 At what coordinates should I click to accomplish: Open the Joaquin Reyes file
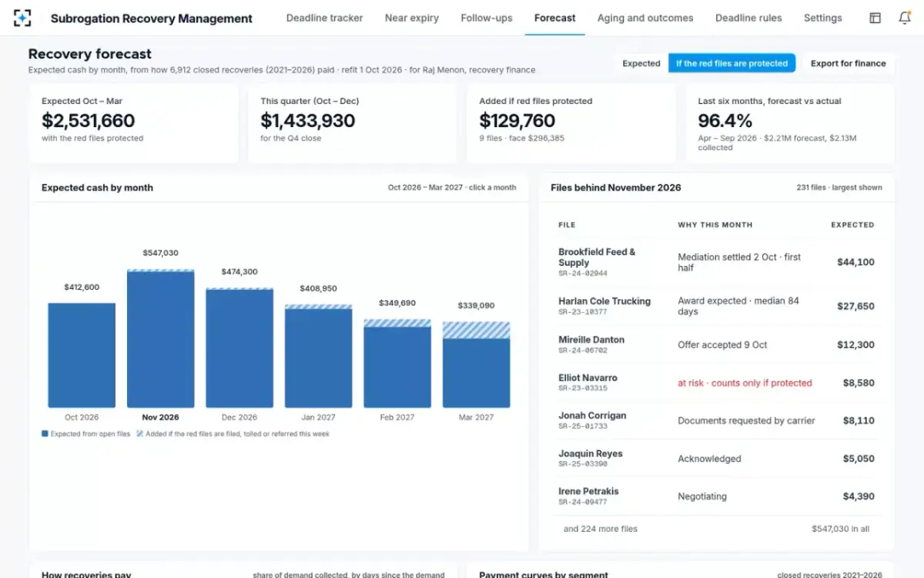pyautogui.click(x=716, y=459)
